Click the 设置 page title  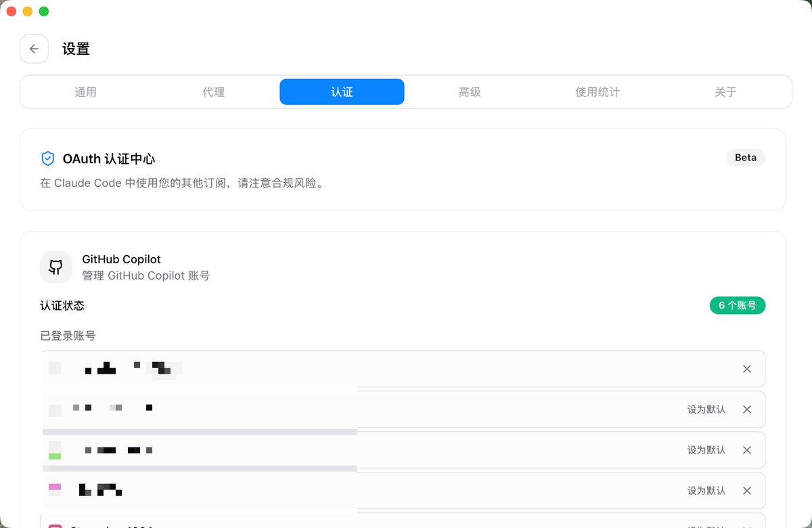point(76,49)
